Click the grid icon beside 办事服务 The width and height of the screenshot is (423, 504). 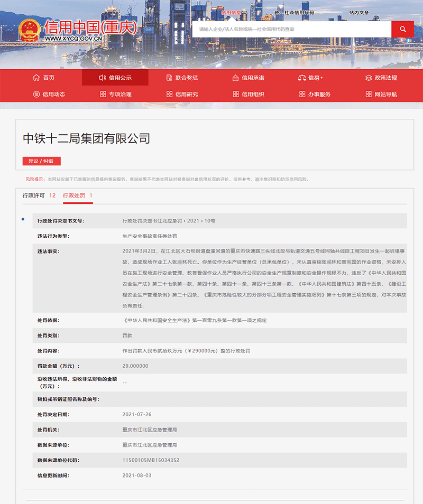(302, 94)
